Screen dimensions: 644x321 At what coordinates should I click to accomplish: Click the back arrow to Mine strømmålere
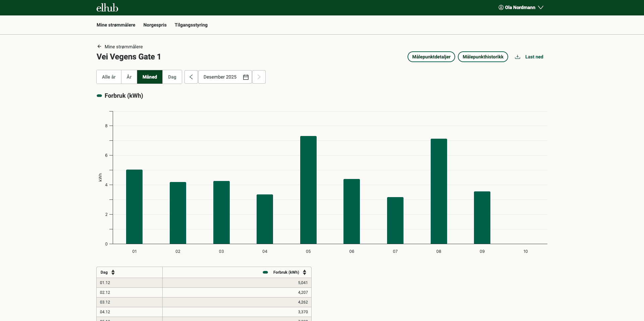99,46
